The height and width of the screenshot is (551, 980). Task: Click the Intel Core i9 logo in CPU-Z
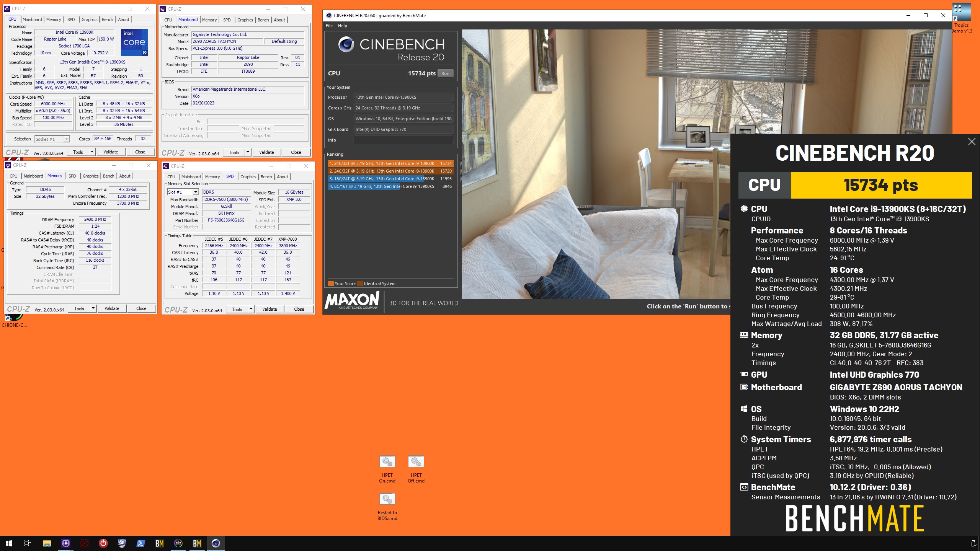point(134,42)
